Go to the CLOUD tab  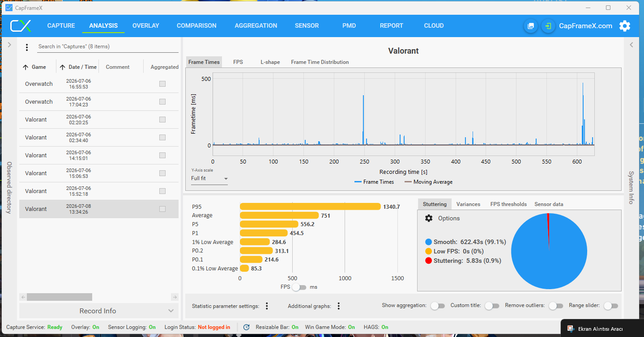[434, 26]
